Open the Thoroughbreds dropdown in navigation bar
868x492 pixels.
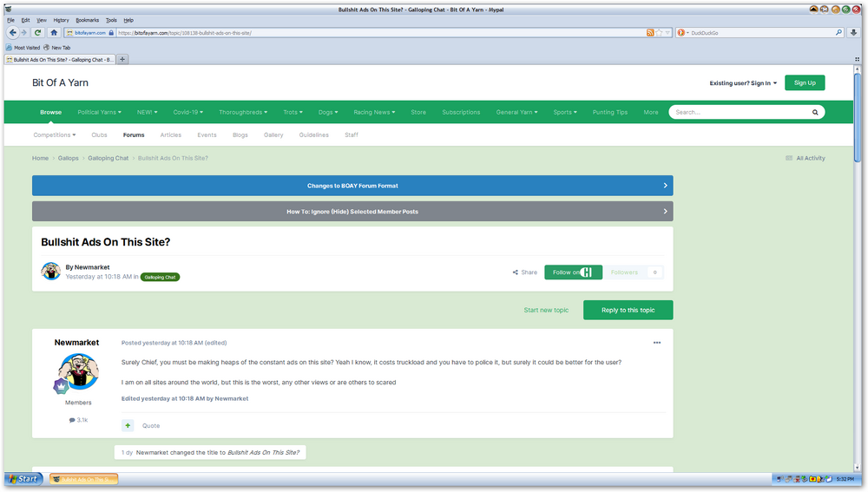243,112
